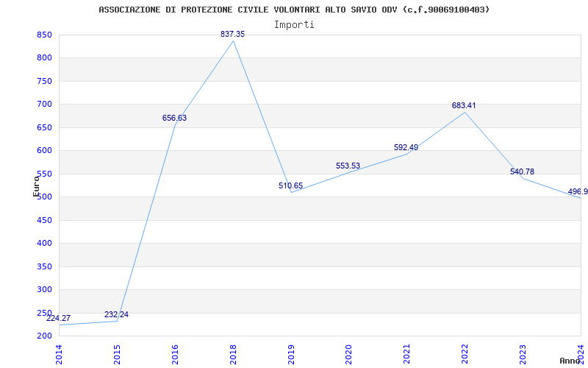Click the 2020 x-axis year label
The width and height of the screenshot is (588, 368).
coord(348,355)
